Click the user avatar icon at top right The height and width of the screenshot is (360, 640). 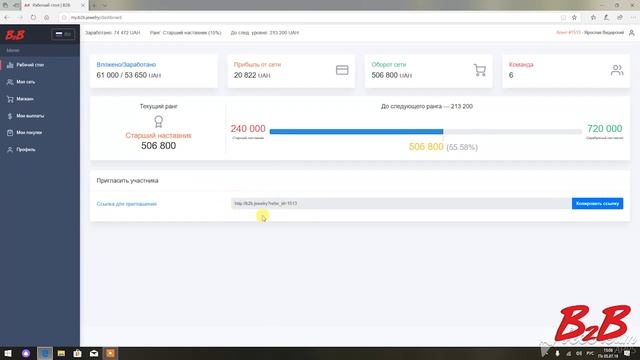click(631, 33)
